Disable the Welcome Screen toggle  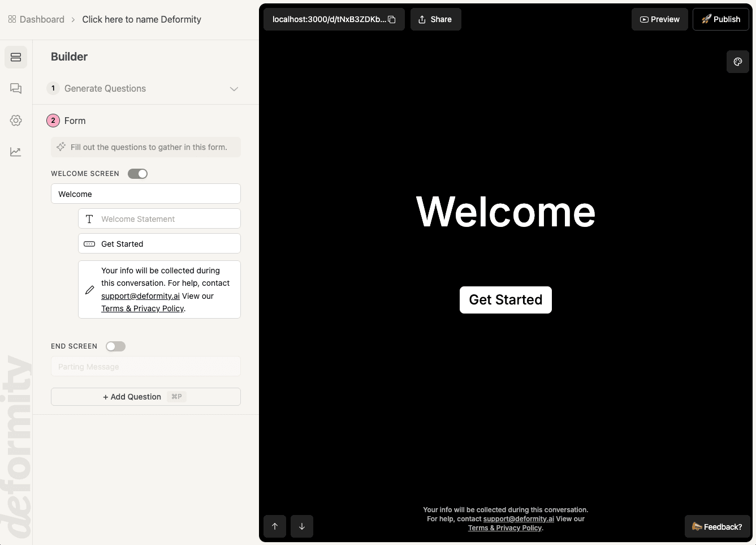pyautogui.click(x=137, y=174)
